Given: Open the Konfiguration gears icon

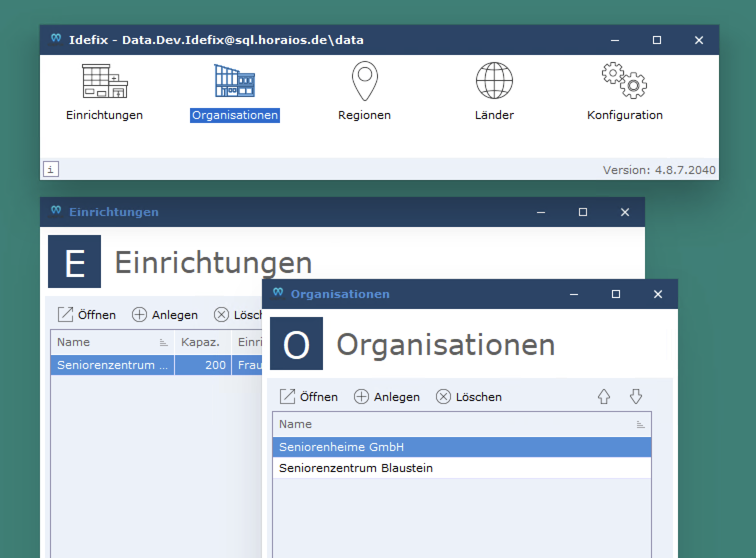Looking at the screenshot, I should click(624, 81).
